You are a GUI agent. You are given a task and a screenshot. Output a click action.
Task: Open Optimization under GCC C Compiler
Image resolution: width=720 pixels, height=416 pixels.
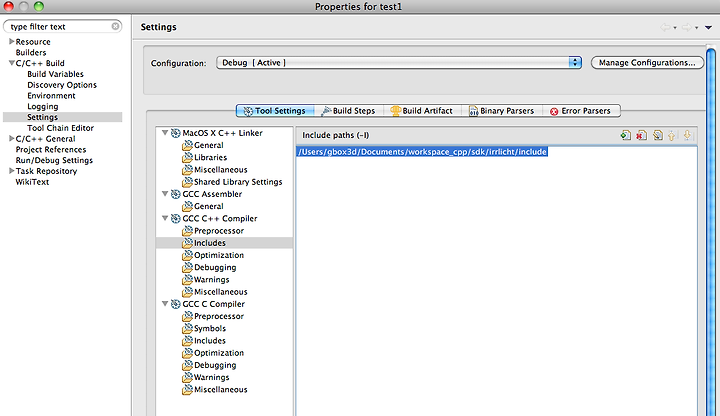pos(219,353)
